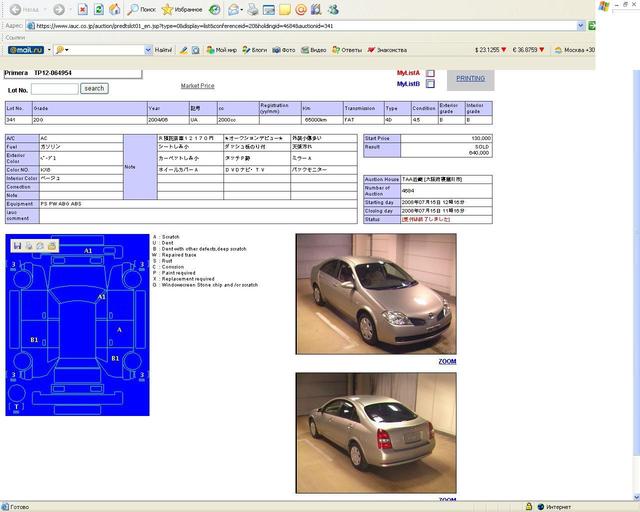Screen dimensions: 640x512
Task: Click the Go green arrow beside address bar
Action: point(591,26)
